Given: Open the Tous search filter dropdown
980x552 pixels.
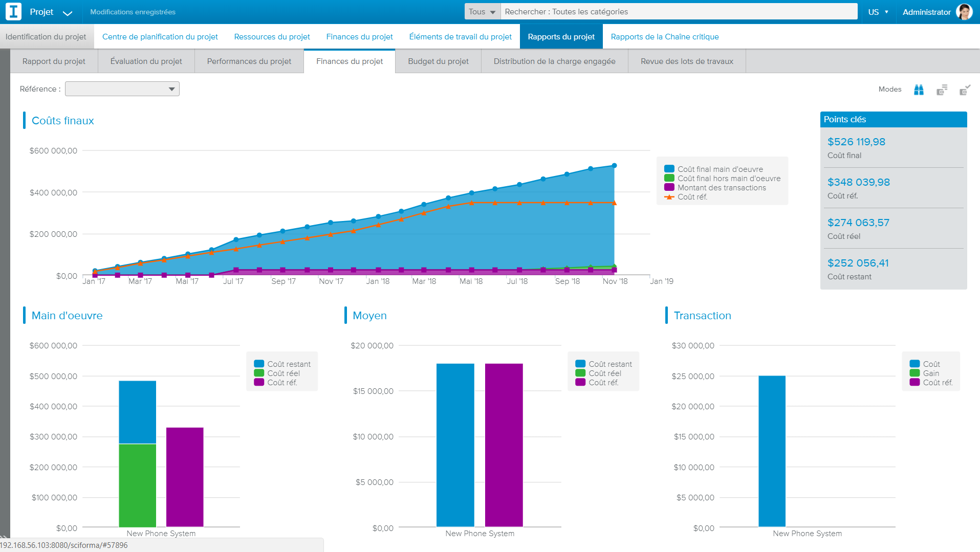Looking at the screenshot, I should (481, 11).
